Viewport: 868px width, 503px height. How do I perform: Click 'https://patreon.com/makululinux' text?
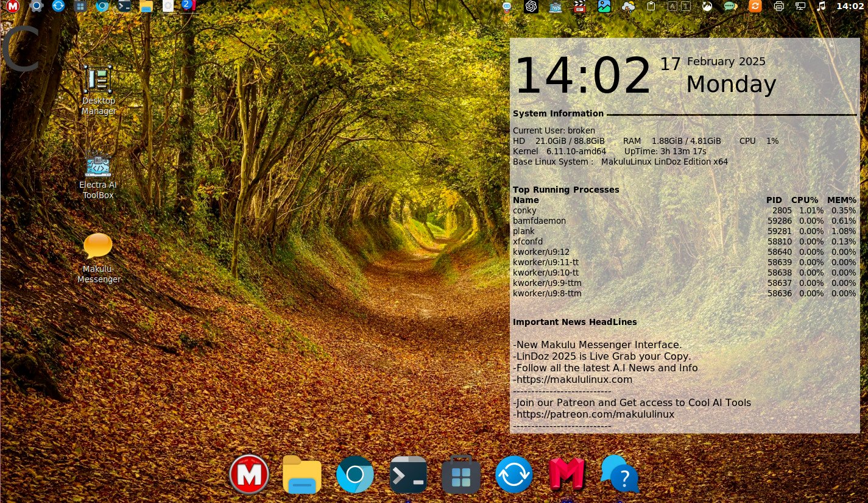[595, 414]
